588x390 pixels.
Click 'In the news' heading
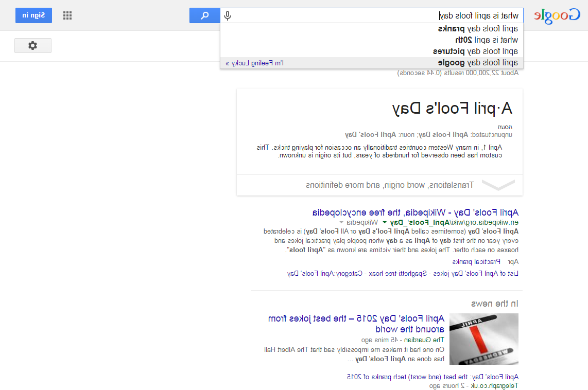click(x=495, y=304)
